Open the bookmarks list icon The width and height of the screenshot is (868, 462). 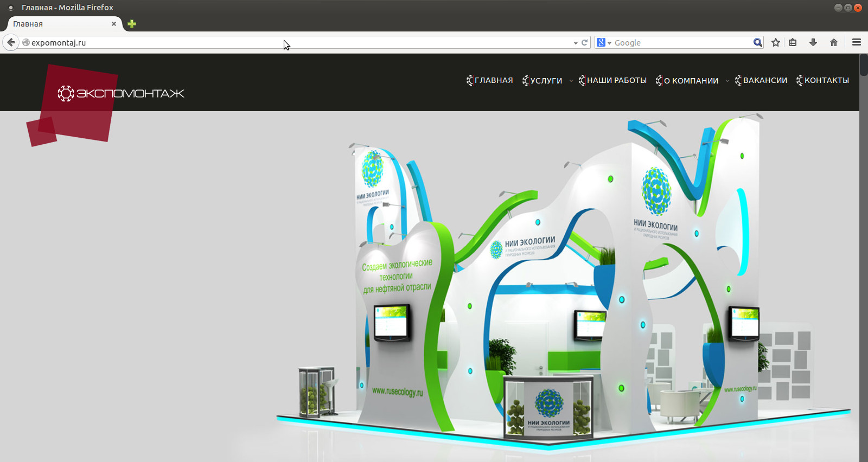click(x=793, y=42)
